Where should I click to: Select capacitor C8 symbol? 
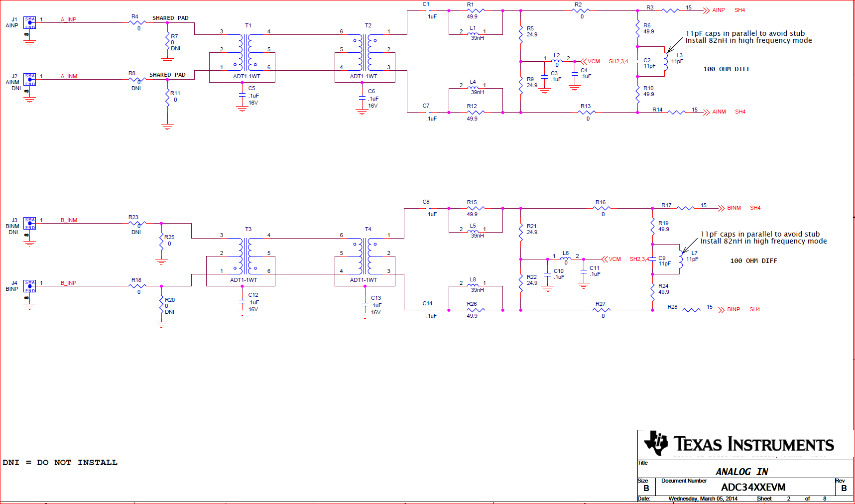point(428,208)
